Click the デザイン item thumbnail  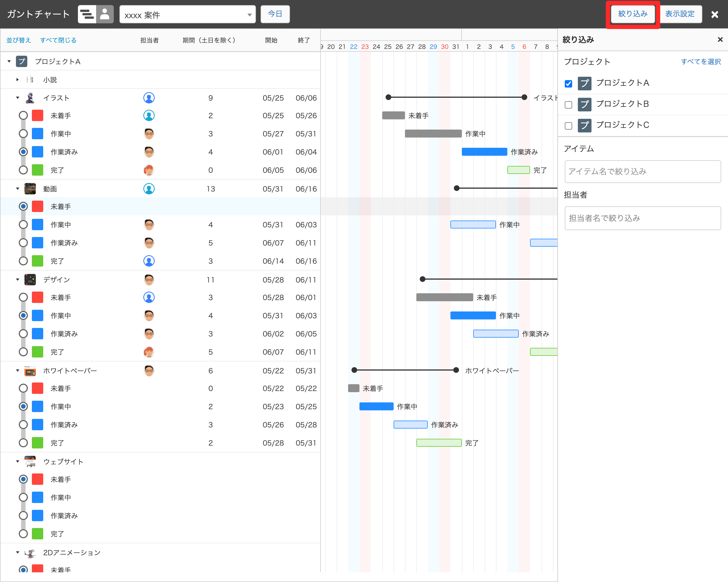(x=30, y=280)
